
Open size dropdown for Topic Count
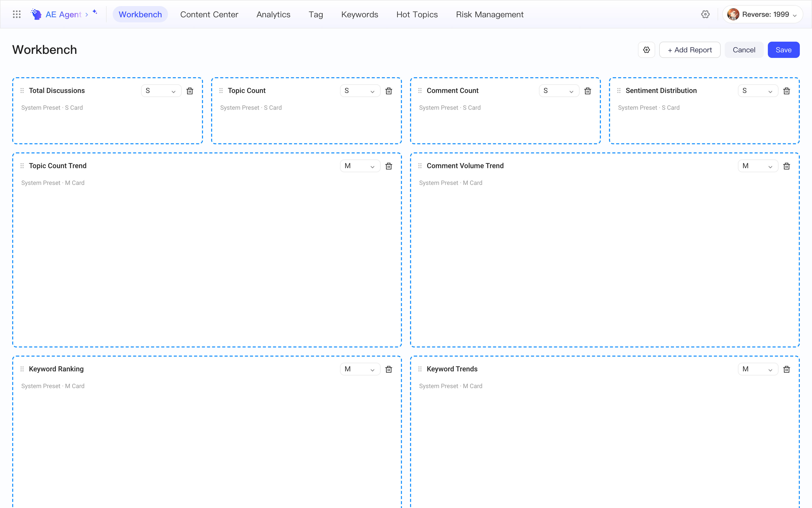[x=360, y=91]
